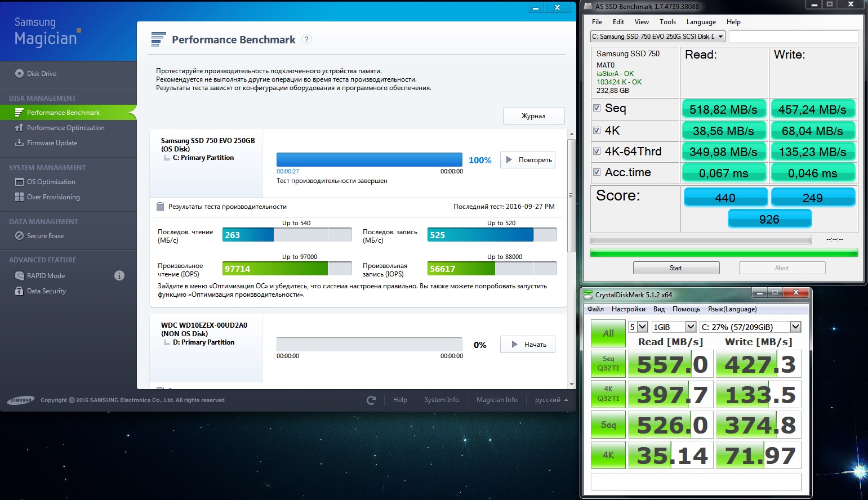The image size is (868, 500).
Task: Click the System Info link in footer
Action: [442, 400]
